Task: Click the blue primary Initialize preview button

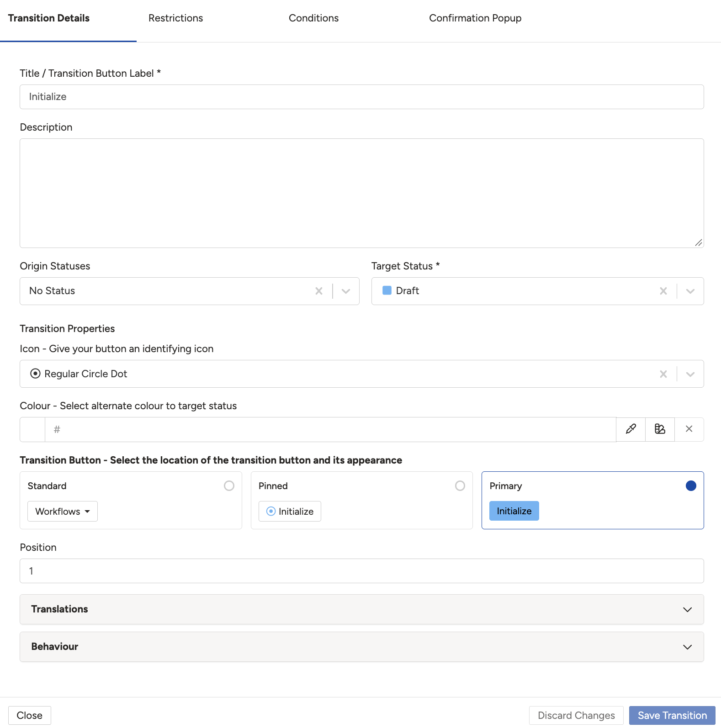Action: (x=514, y=511)
